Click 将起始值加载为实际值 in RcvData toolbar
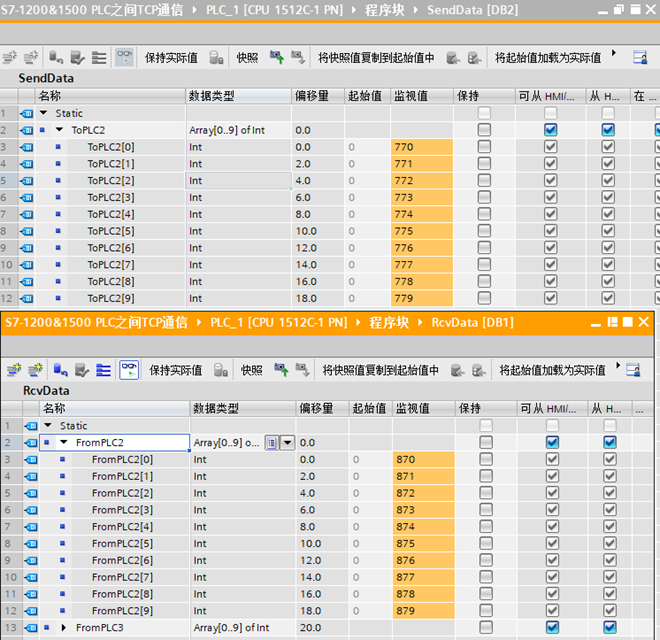 coord(552,370)
